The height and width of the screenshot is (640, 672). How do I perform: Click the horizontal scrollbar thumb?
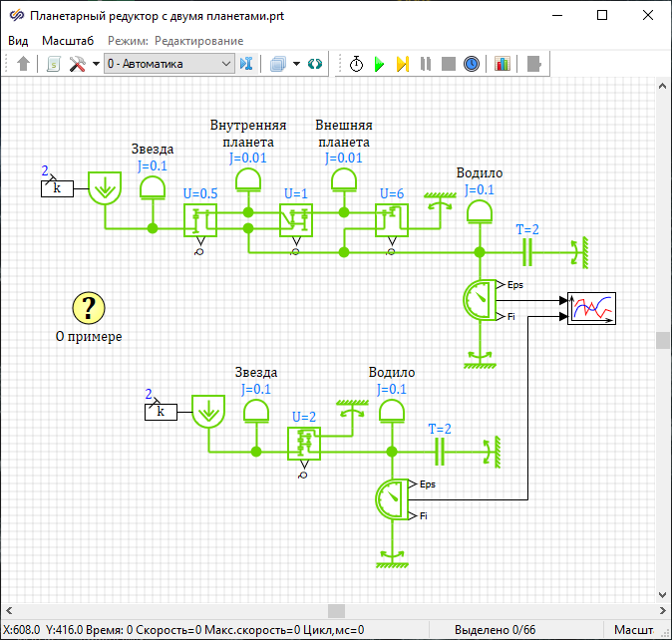336,610
